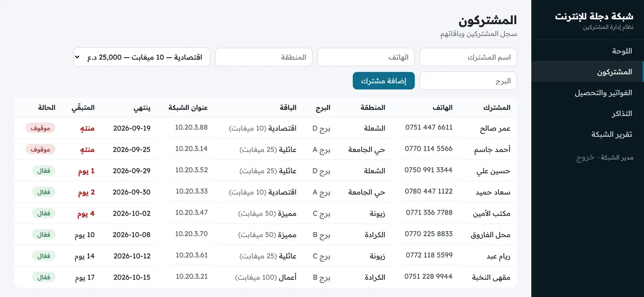The image size is (644, 297).
Task: Select subscriber ريام عبد
Action: pos(499,256)
